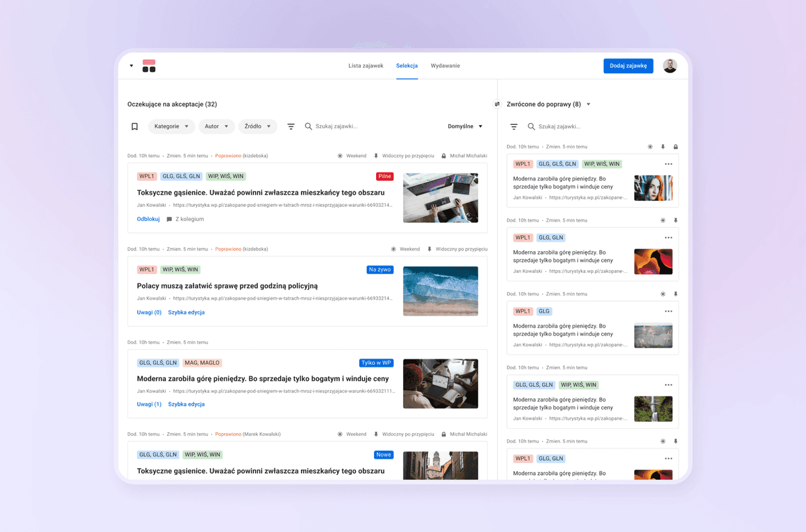This screenshot has height=532, width=806.
Task: Click Weekend sun icon above Polacy muszą card
Action: pyautogui.click(x=394, y=249)
